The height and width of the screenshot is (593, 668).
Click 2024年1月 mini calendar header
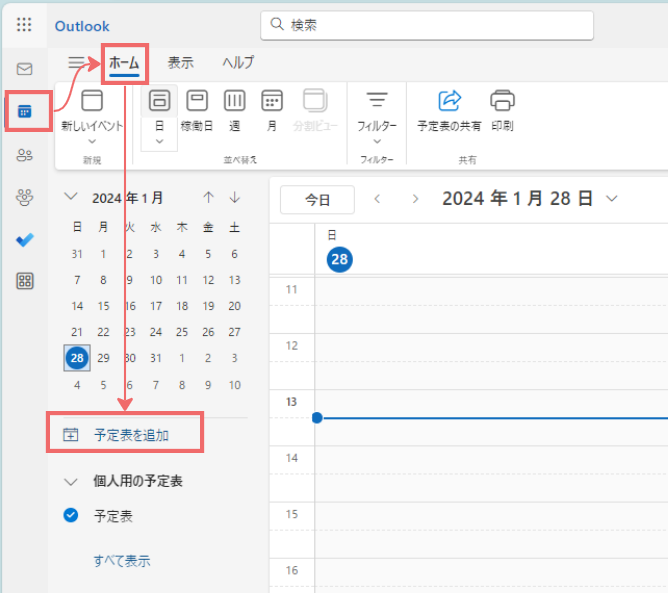127,198
